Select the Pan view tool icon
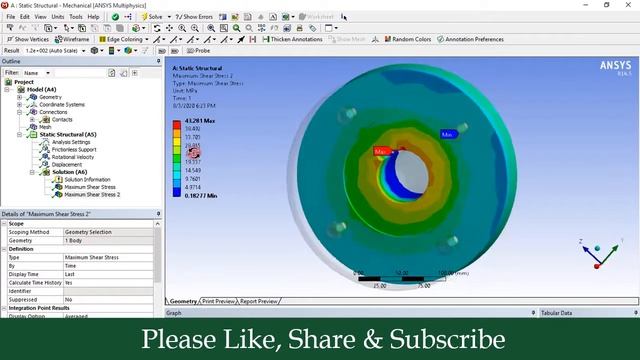 pos(169,28)
